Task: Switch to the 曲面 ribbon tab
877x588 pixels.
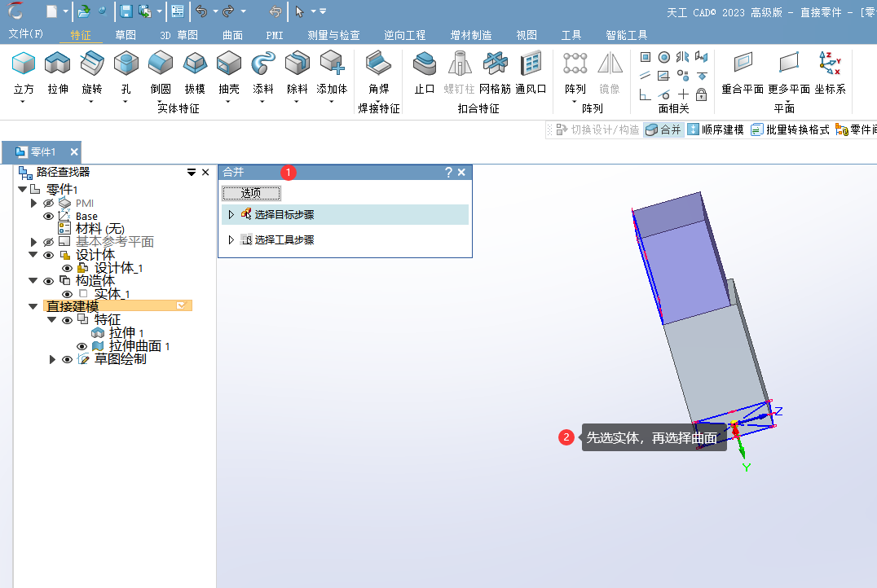Action: (x=232, y=35)
